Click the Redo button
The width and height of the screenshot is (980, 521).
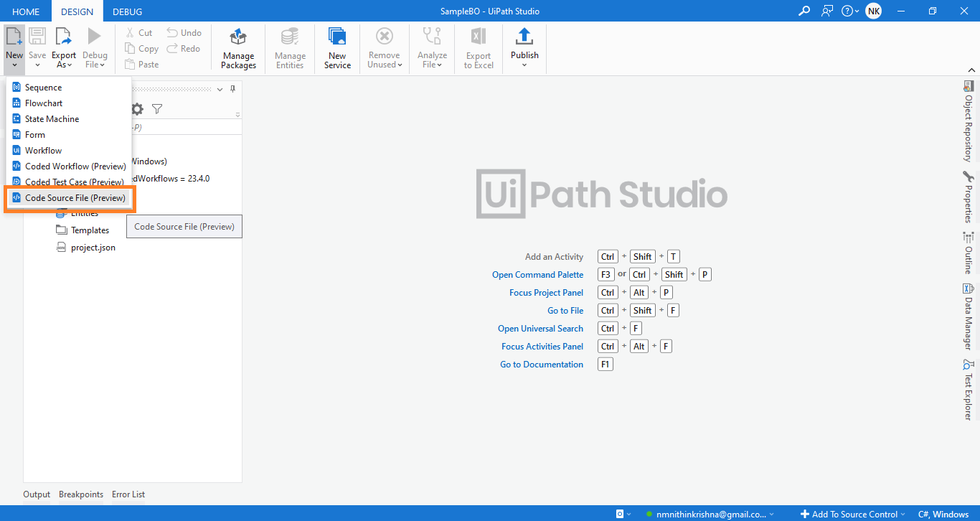coord(183,49)
